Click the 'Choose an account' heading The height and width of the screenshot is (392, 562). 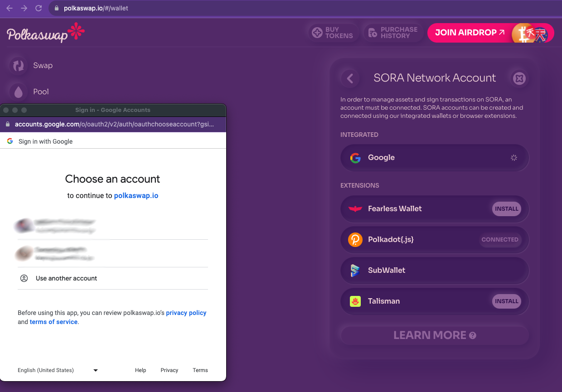(x=112, y=179)
